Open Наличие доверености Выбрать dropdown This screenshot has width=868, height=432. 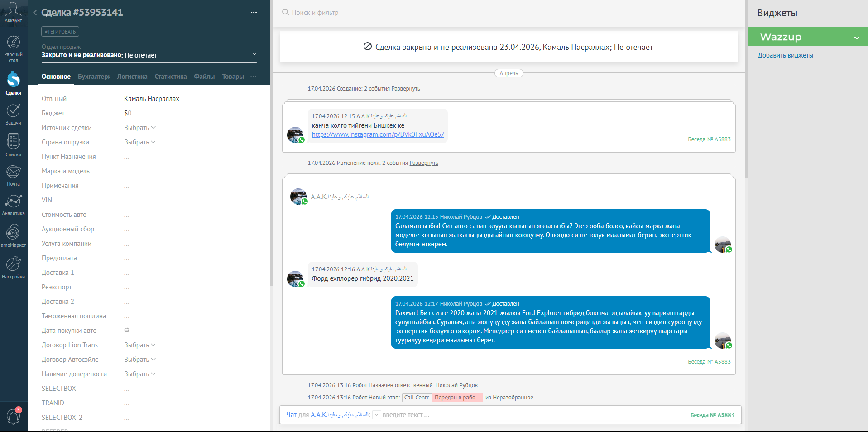(x=139, y=374)
